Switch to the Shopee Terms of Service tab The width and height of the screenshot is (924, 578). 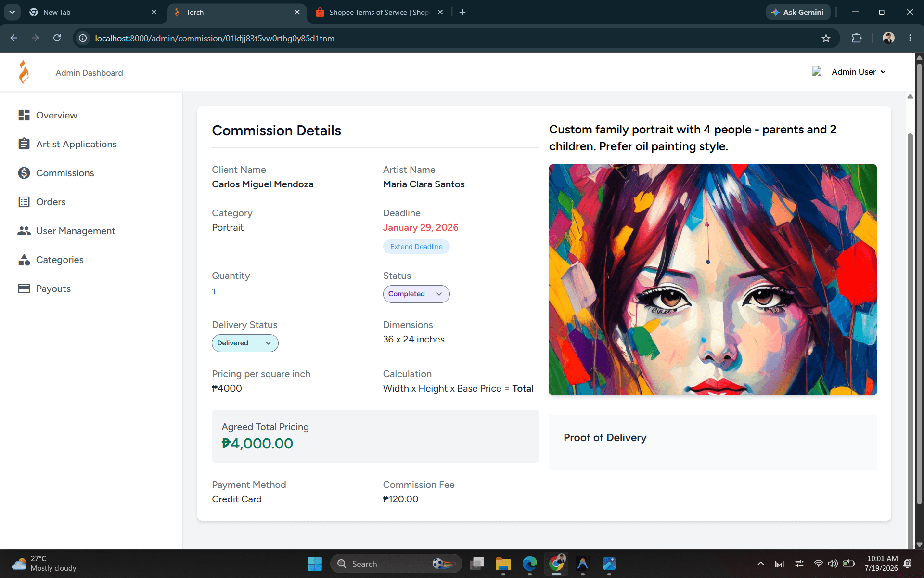point(379,12)
